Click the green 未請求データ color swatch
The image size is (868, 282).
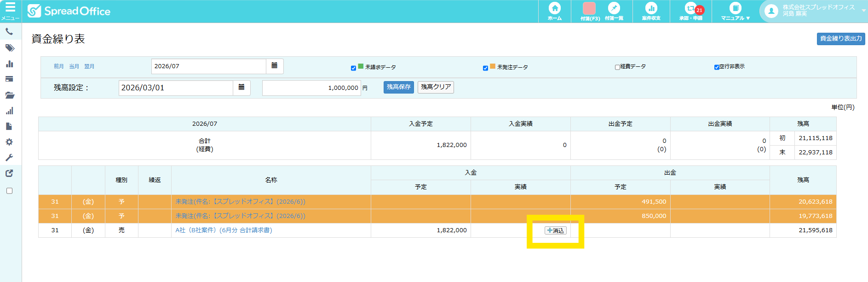361,66
